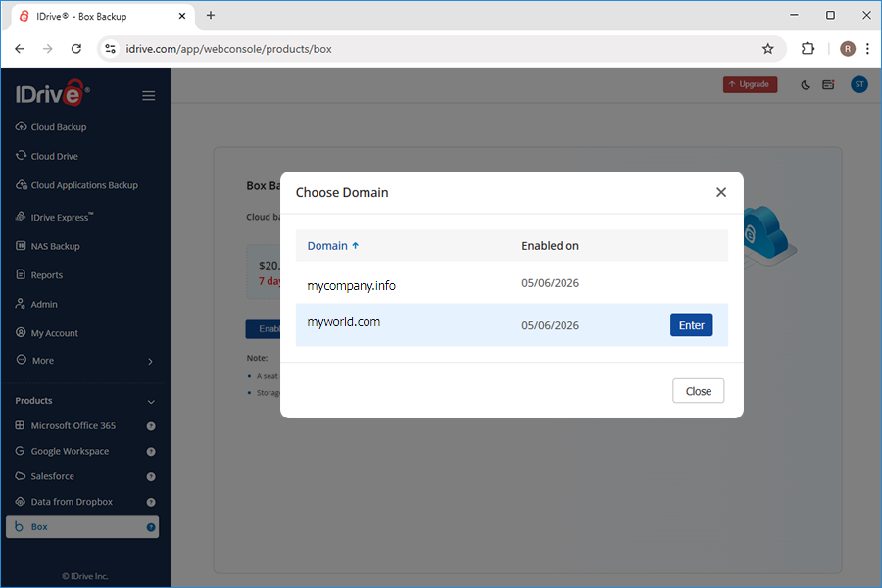Select the myworld.com domain row
Viewport: 882px width, 588px height.
coord(512,324)
